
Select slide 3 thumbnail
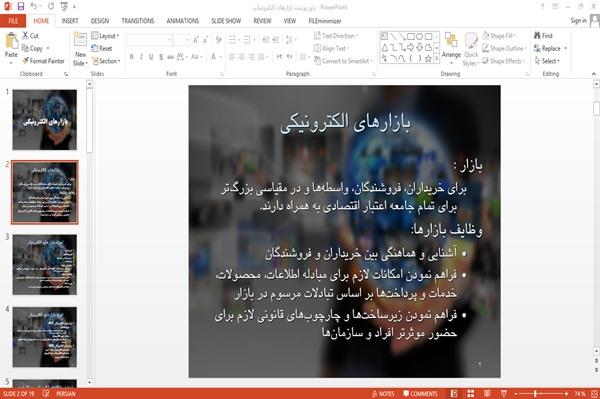click(45, 265)
